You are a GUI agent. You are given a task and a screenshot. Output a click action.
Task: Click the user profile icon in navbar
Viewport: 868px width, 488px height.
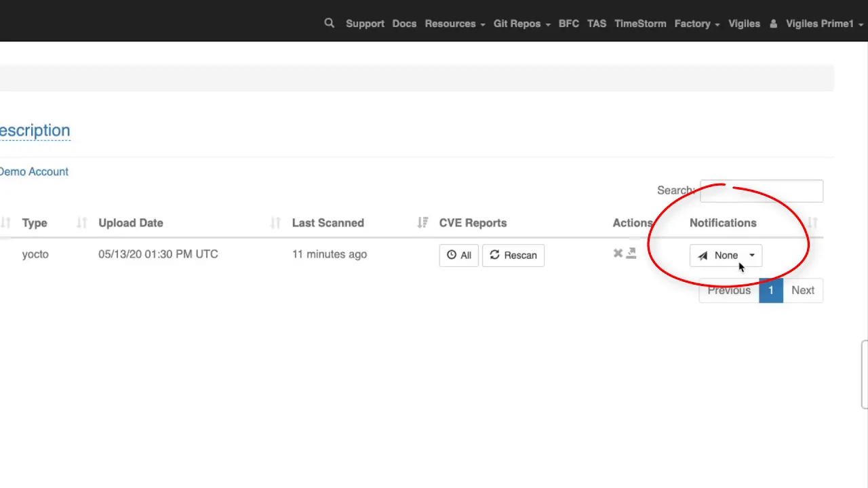click(x=773, y=24)
